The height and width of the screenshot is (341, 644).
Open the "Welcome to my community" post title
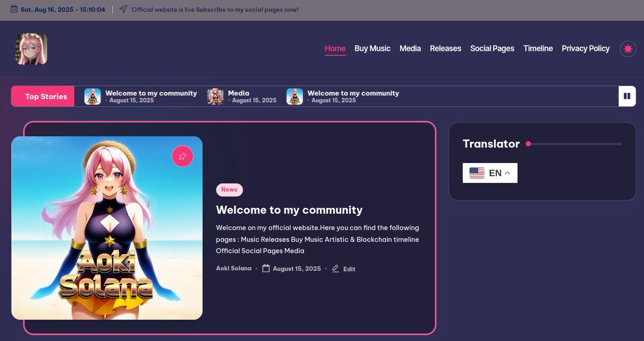[x=289, y=210]
